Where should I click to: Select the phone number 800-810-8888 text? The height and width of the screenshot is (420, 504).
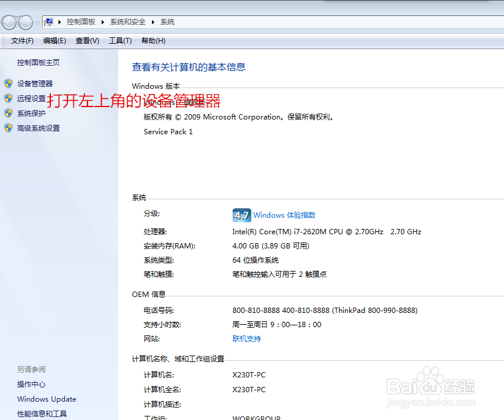[x=325, y=311]
